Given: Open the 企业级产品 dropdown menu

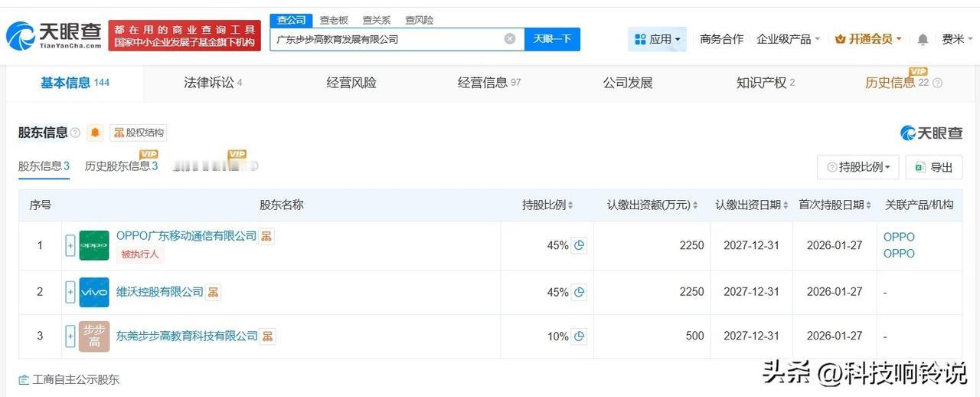Looking at the screenshot, I should click(x=788, y=39).
